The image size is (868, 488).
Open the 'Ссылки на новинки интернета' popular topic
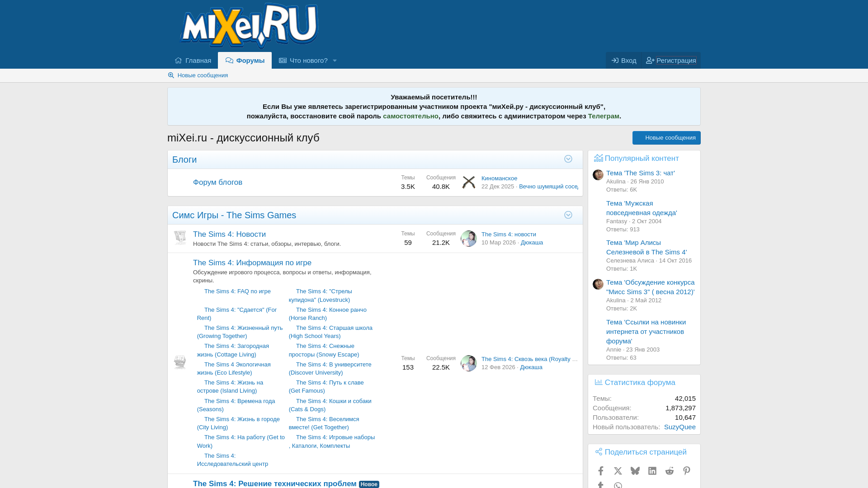click(646, 332)
